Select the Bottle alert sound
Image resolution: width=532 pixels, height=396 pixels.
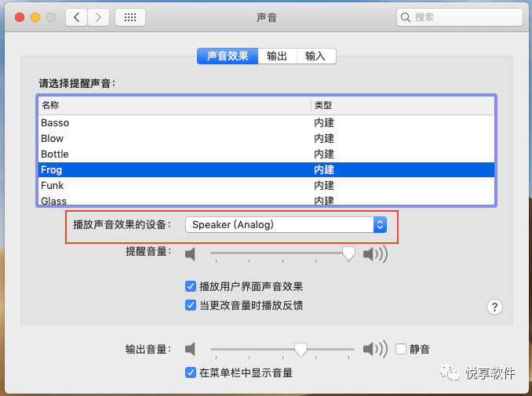click(266, 154)
